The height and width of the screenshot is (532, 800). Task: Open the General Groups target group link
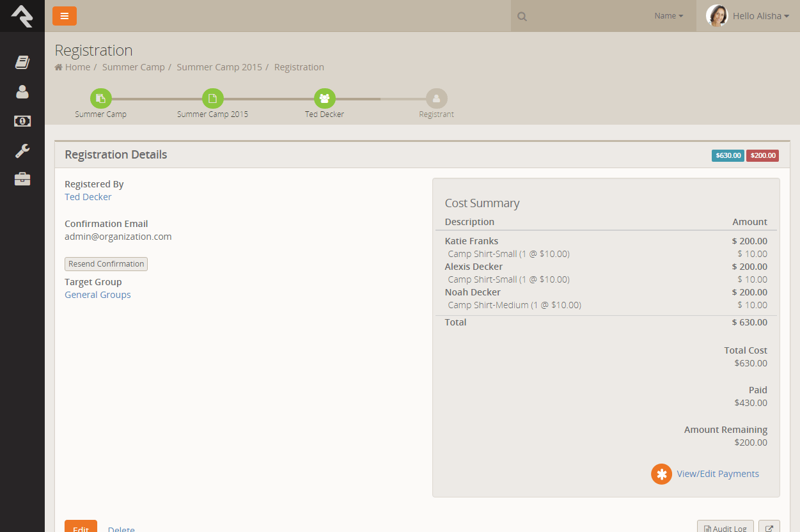[x=98, y=295]
